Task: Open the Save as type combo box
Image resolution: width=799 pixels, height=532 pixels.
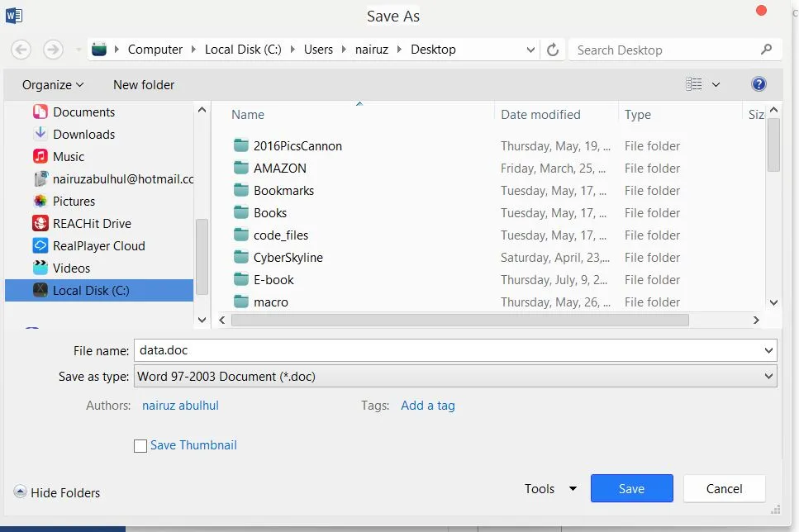Action: 455,377
